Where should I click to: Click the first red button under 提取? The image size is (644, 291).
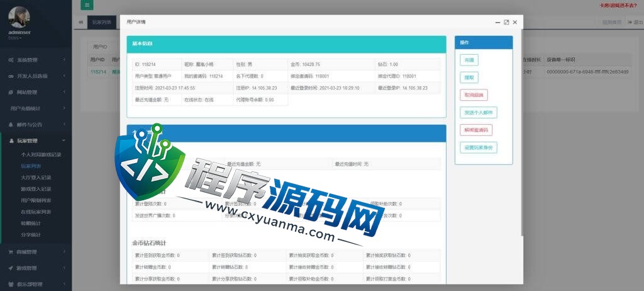click(x=474, y=95)
